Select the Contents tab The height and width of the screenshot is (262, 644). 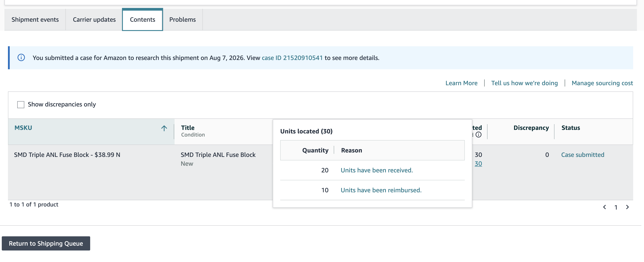pos(143,19)
